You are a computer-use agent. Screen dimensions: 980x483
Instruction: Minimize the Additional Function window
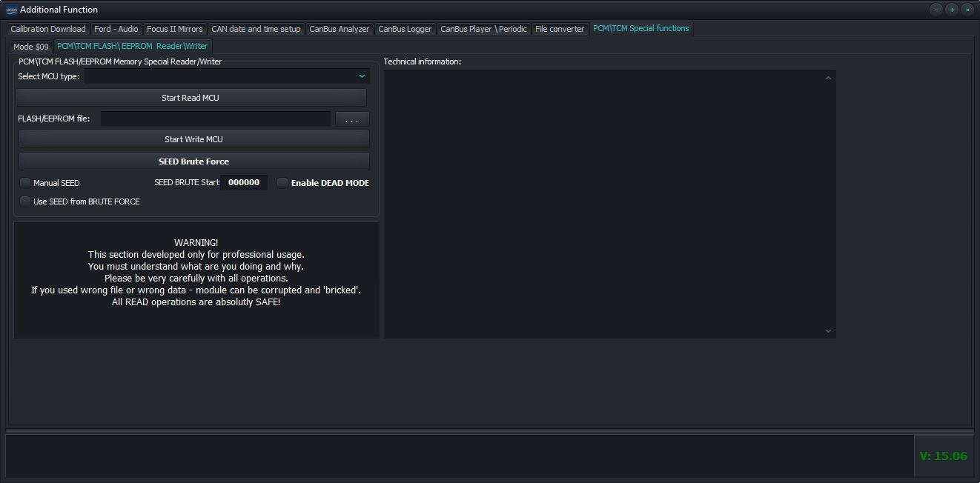936,10
